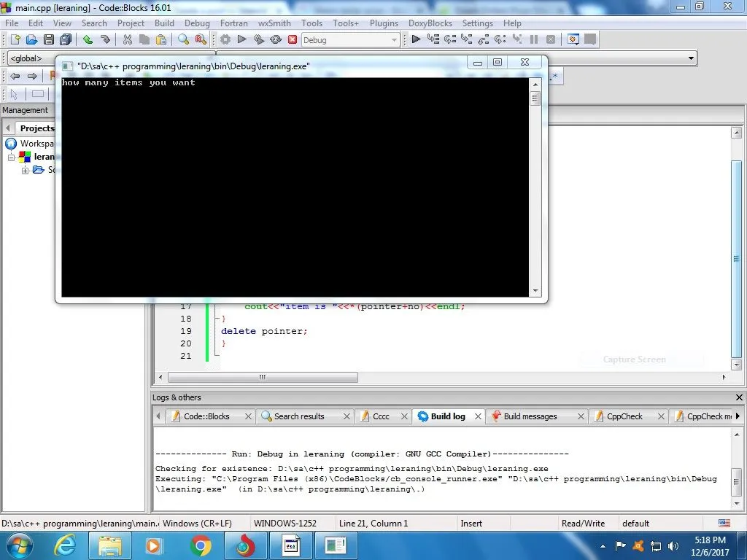
Task: Click the Step out debug icon
Action: [483, 39]
